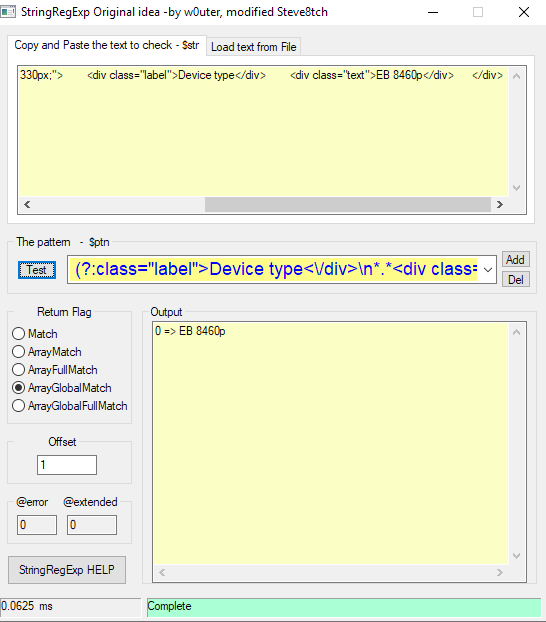The height and width of the screenshot is (622, 546).
Task: Click the right arrow of input horizontal scrollbar
Action: click(x=500, y=205)
